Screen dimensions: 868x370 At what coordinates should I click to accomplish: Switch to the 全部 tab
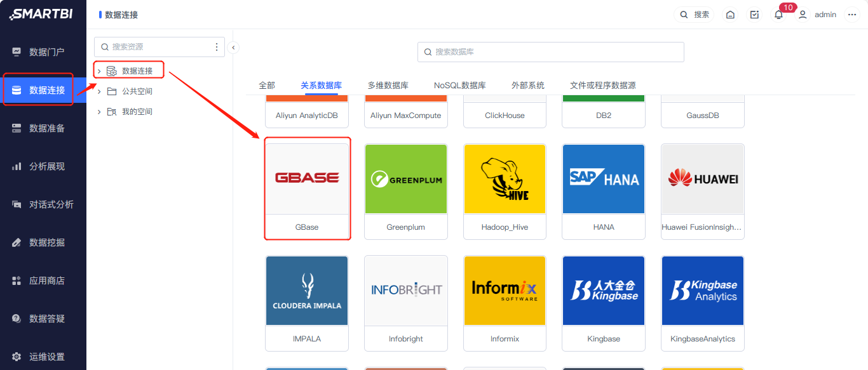[267, 85]
